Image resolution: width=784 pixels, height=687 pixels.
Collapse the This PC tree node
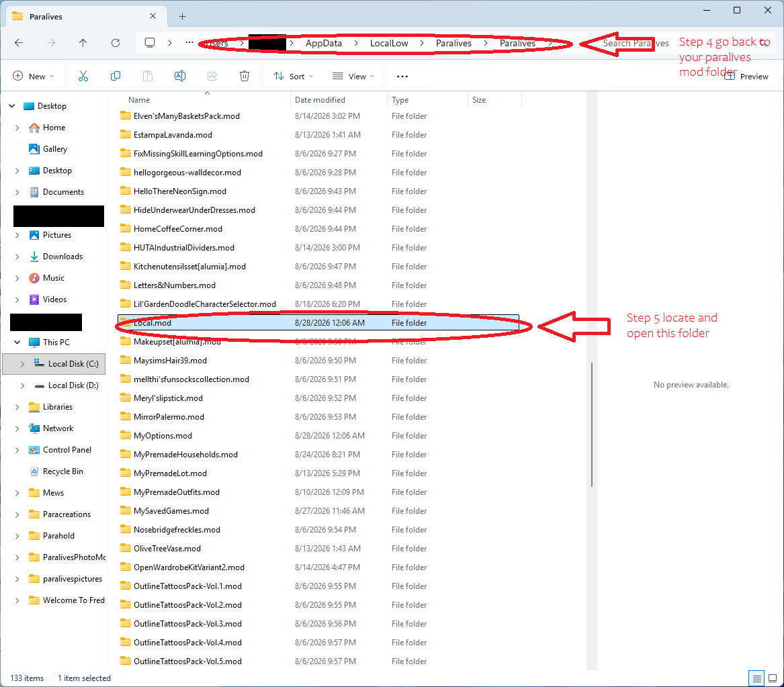click(17, 342)
